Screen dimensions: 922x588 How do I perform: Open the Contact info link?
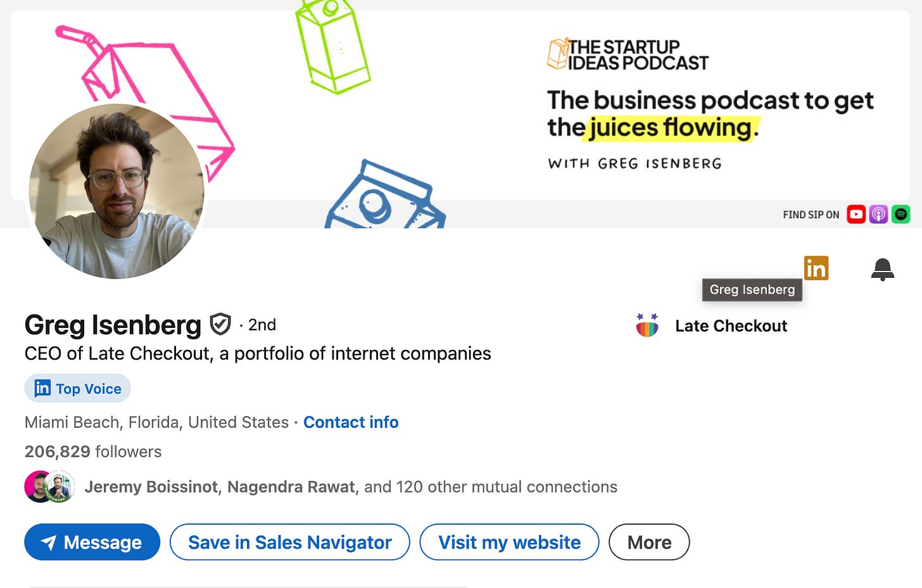351,422
